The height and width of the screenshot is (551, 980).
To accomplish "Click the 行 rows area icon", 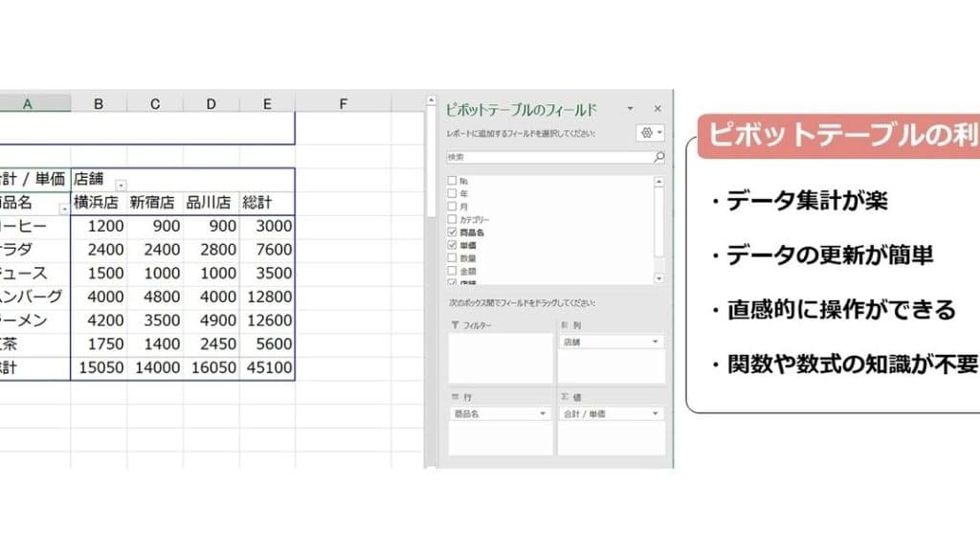I will [455, 397].
